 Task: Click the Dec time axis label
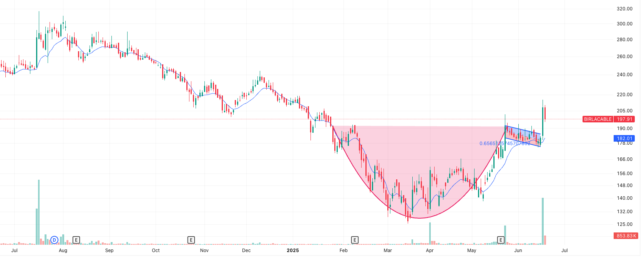point(246,251)
